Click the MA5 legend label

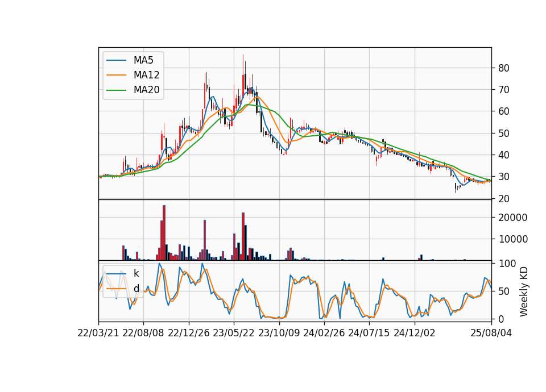point(143,60)
